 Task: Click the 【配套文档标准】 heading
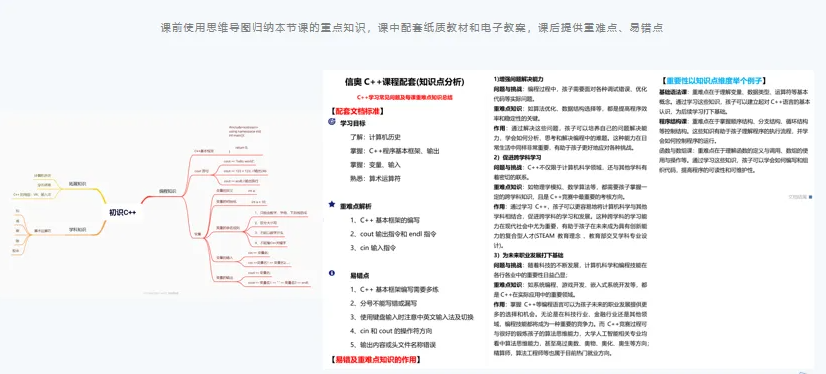357,111
